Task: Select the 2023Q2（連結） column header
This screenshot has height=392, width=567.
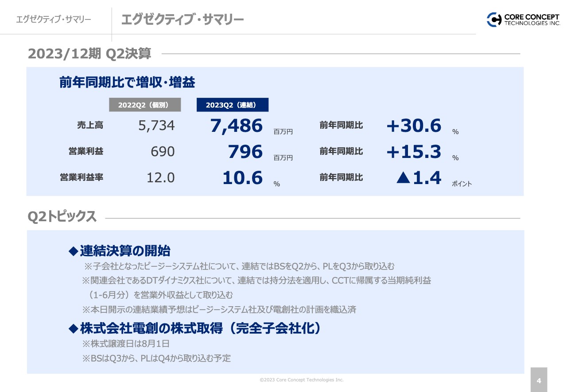Action: [x=233, y=105]
